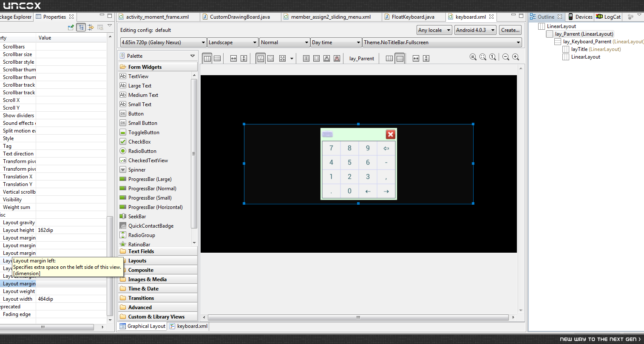Image resolution: width=644 pixels, height=344 pixels.
Task: Click the Zoom to Fit icon
Action: tap(483, 57)
